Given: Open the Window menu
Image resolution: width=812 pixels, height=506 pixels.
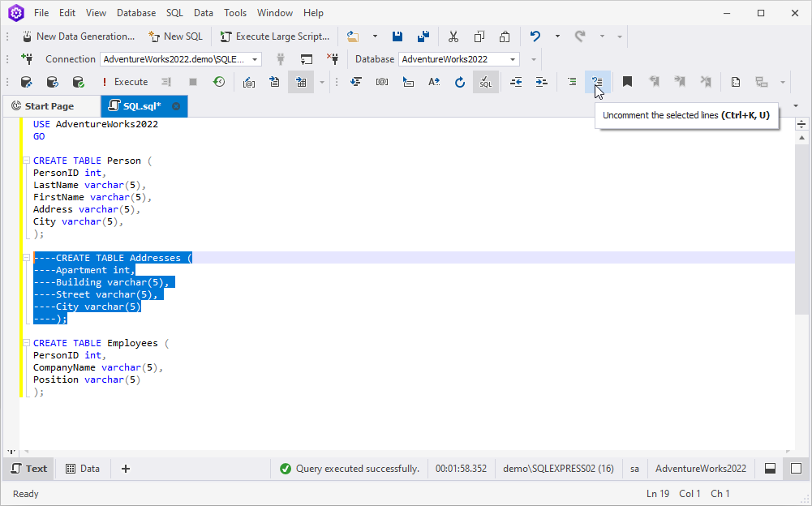Looking at the screenshot, I should pyautogui.click(x=275, y=13).
